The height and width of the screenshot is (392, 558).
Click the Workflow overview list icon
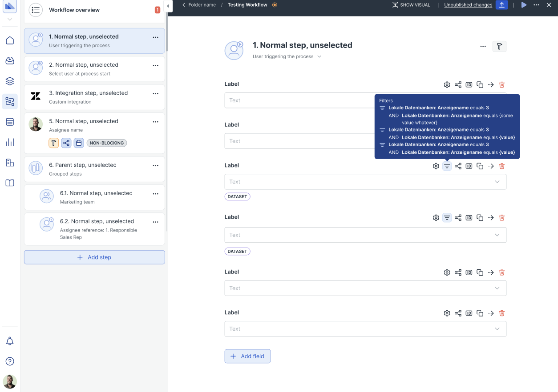[36, 10]
